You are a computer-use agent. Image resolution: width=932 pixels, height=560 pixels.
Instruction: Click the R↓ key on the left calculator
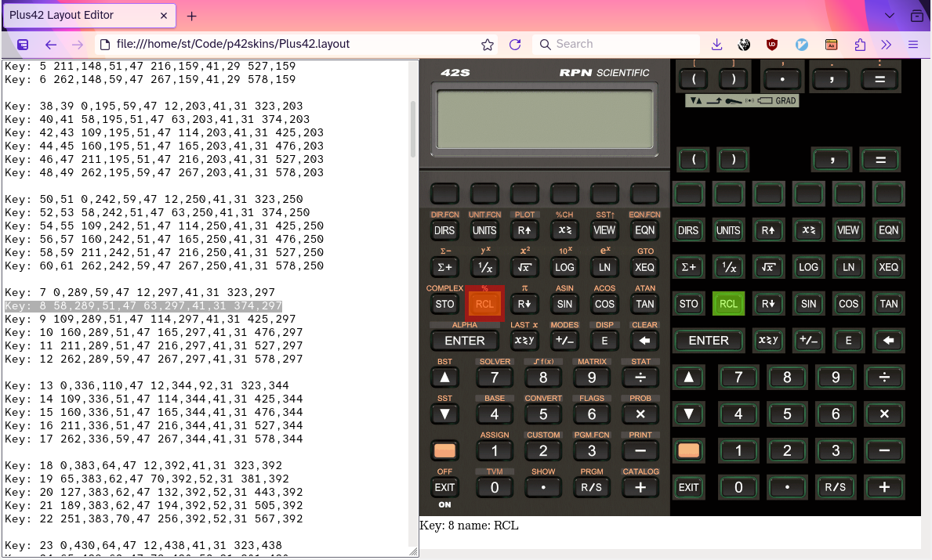[x=524, y=304]
